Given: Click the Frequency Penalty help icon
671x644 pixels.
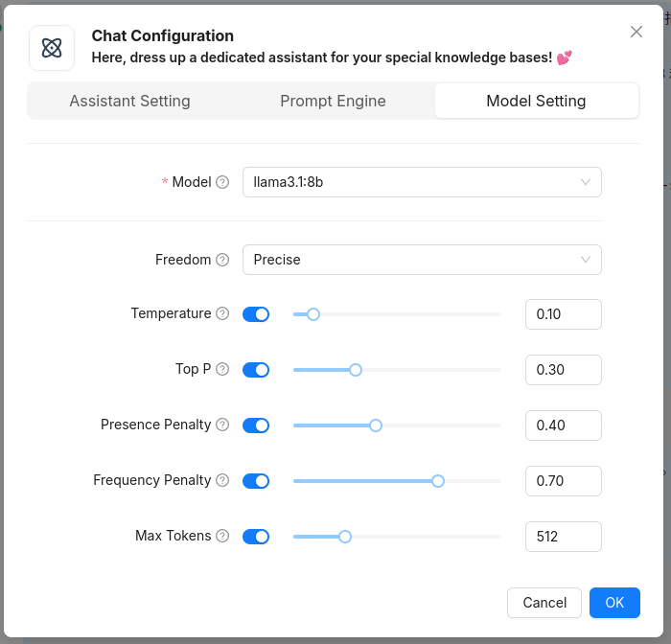Looking at the screenshot, I should tap(222, 480).
